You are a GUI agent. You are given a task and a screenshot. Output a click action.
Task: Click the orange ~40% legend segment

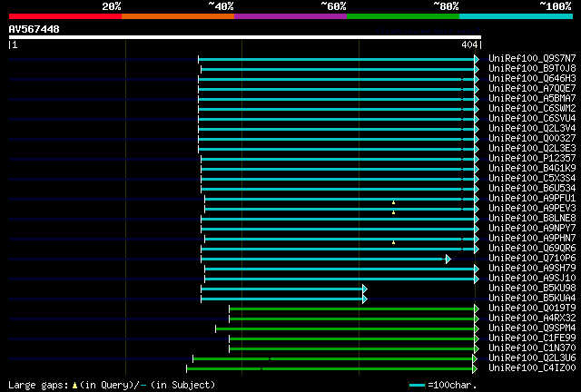178,16
